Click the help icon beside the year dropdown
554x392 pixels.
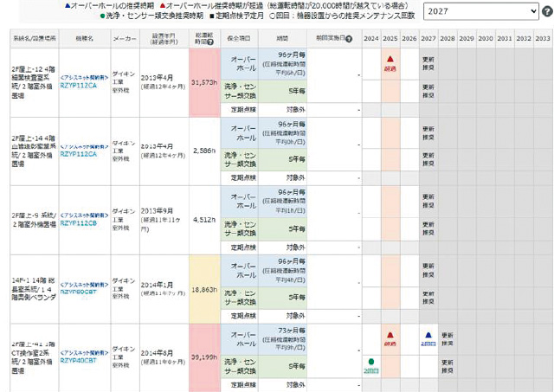(546, 11)
